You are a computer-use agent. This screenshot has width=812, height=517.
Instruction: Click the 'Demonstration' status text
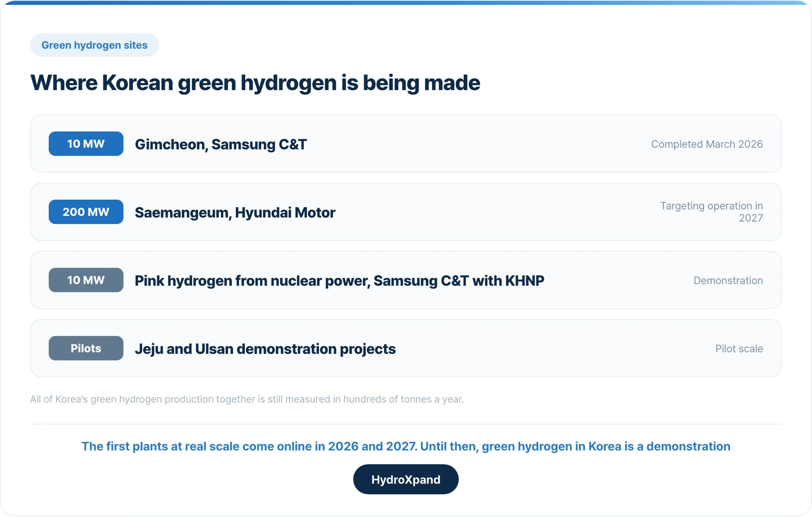coord(728,280)
